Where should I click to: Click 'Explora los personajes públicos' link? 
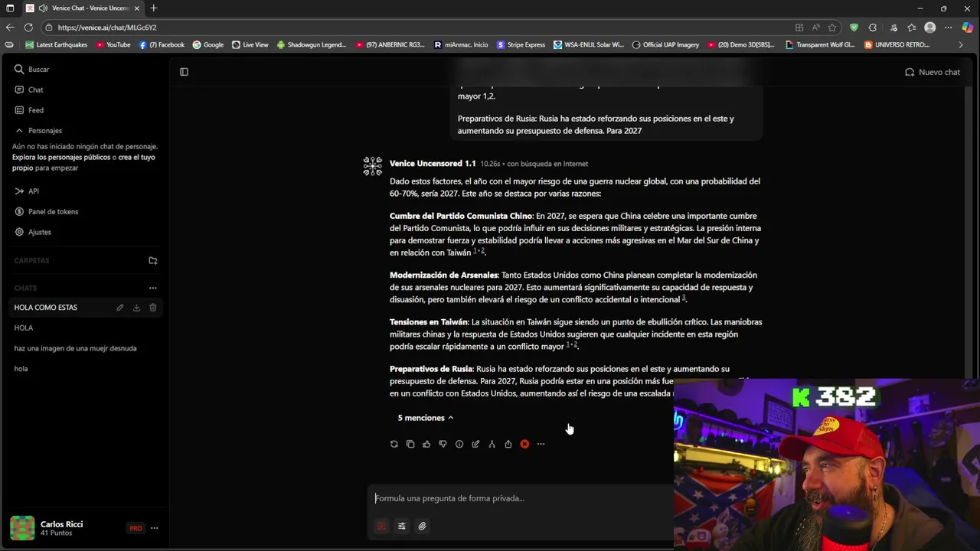click(60, 157)
